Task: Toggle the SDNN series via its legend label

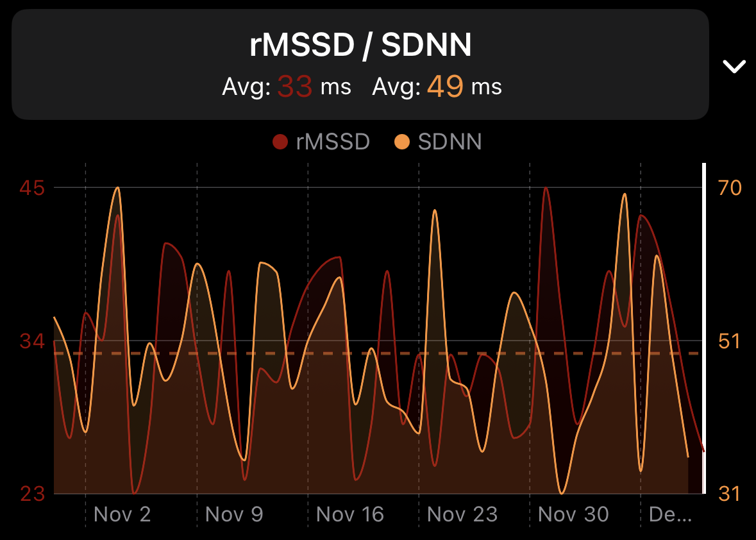Action: (449, 142)
